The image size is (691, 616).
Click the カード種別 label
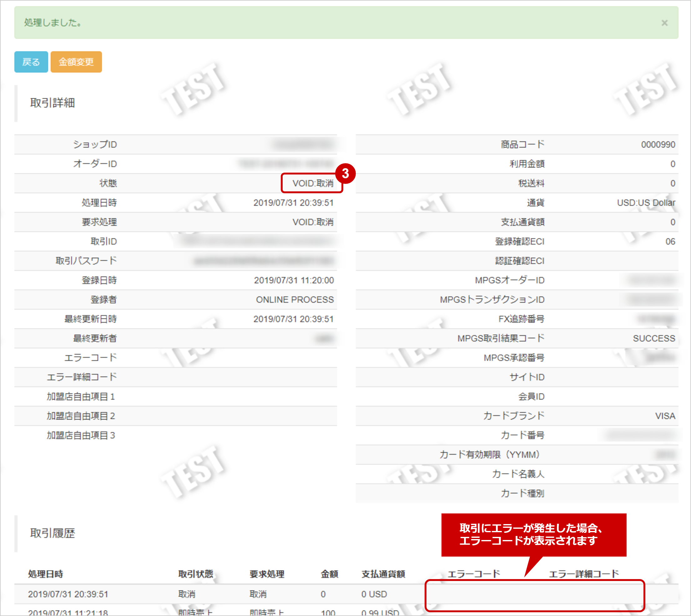click(x=522, y=493)
